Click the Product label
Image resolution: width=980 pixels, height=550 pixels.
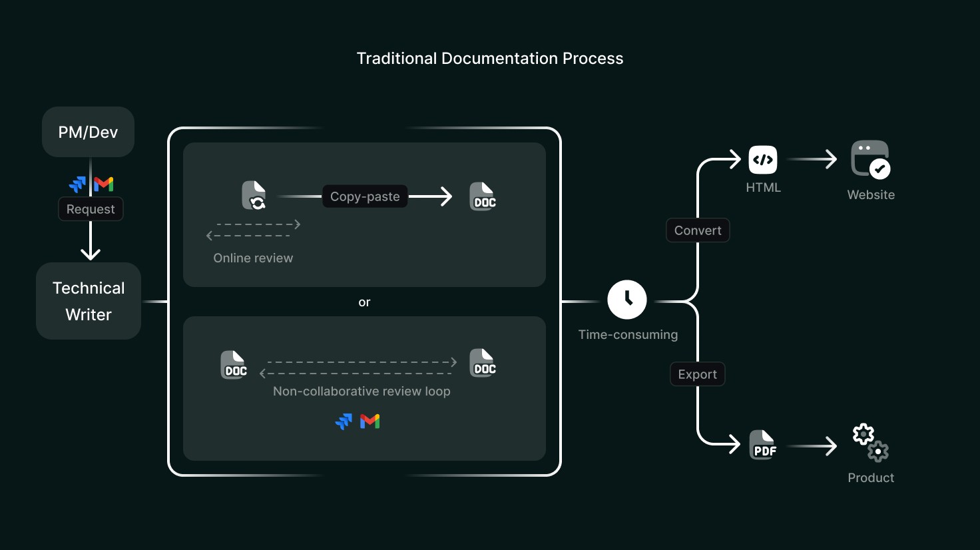[871, 478]
